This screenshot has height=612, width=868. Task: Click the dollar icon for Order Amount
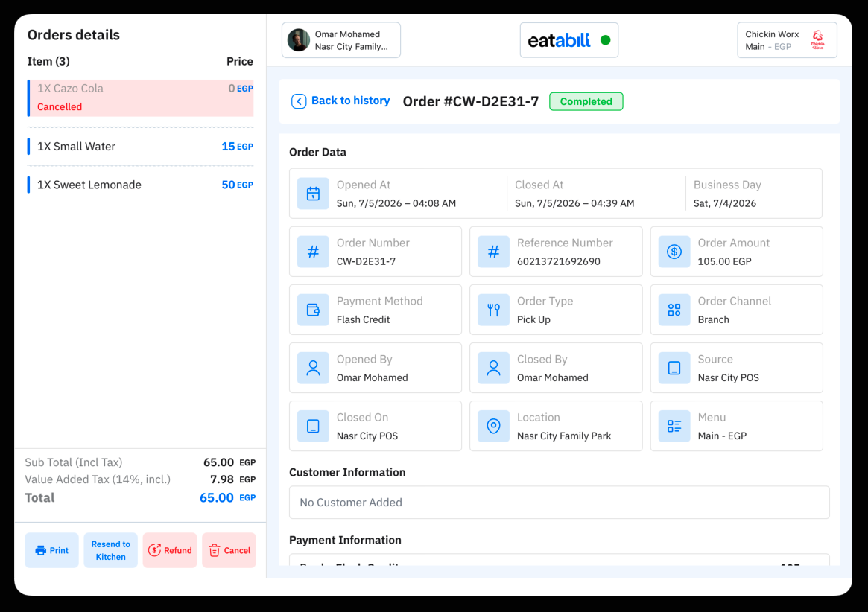674,252
